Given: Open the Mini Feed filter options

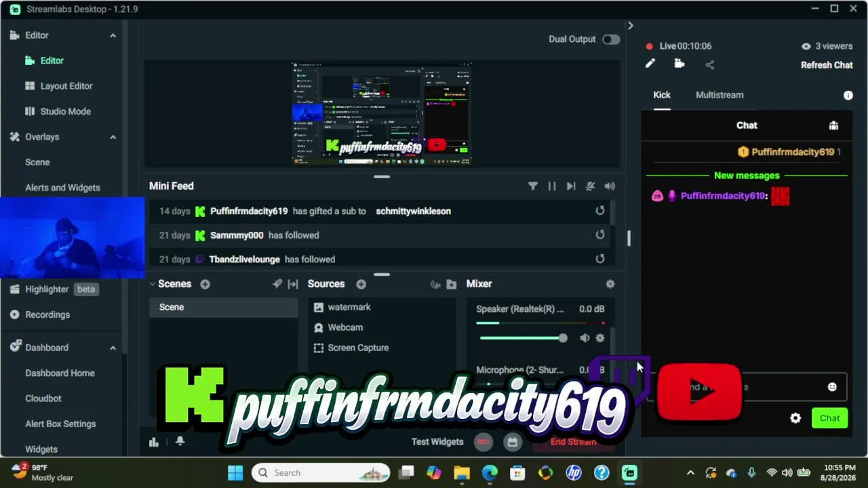Looking at the screenshot, I should click(533, 186).
